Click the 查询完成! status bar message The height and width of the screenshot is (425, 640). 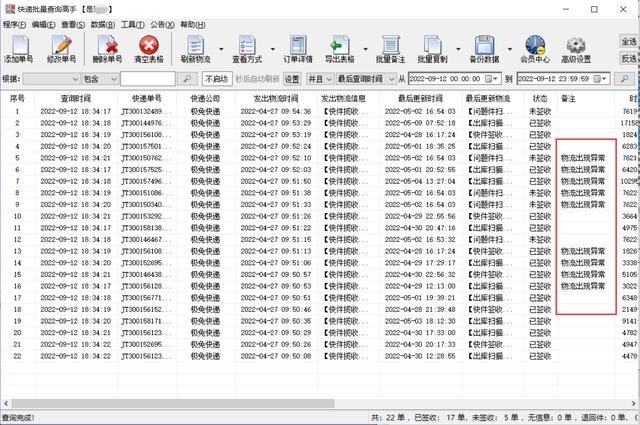click(18, 418)
